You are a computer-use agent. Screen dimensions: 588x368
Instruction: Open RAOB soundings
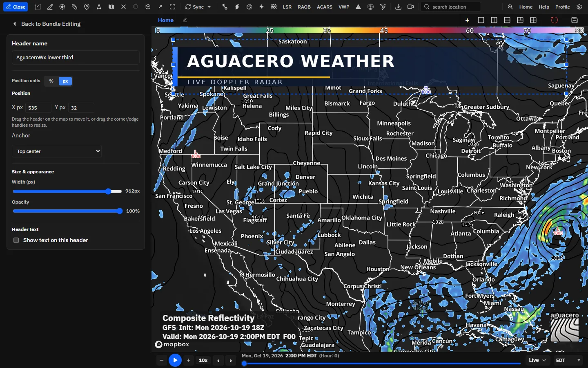coord(304,7)
